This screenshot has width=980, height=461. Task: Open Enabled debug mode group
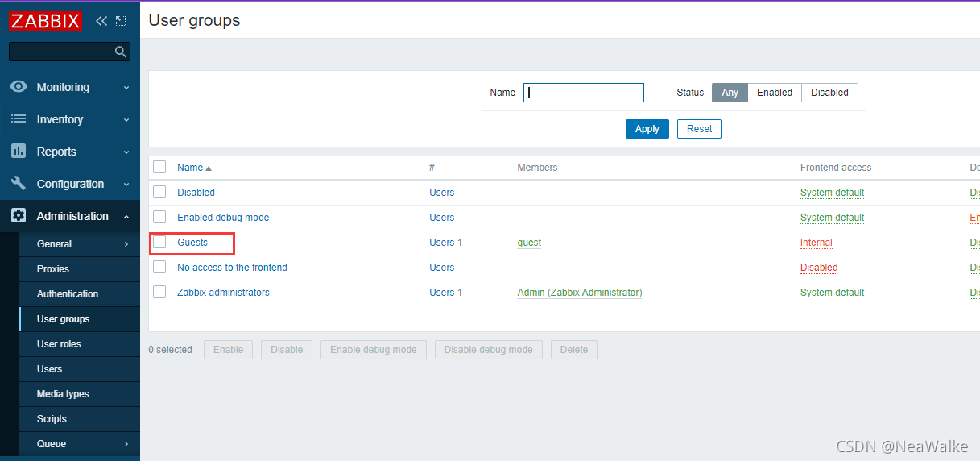coord(223,218)
